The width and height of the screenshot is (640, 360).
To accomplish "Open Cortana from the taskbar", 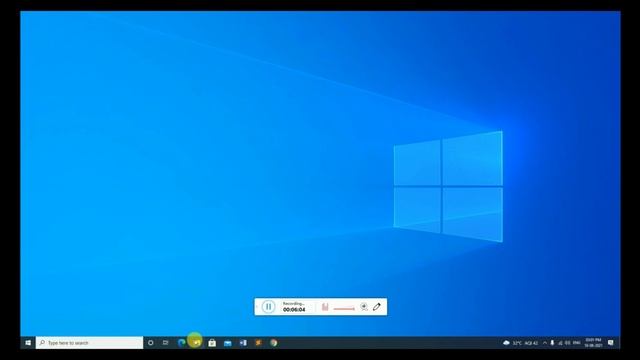I will click(x=151, y=343).
